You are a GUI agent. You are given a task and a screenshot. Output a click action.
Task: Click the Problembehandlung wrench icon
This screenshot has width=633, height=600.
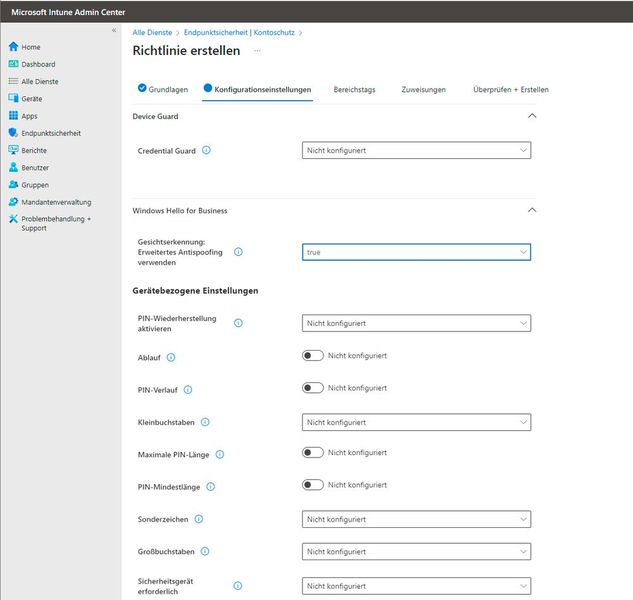[x=13, y=219]
